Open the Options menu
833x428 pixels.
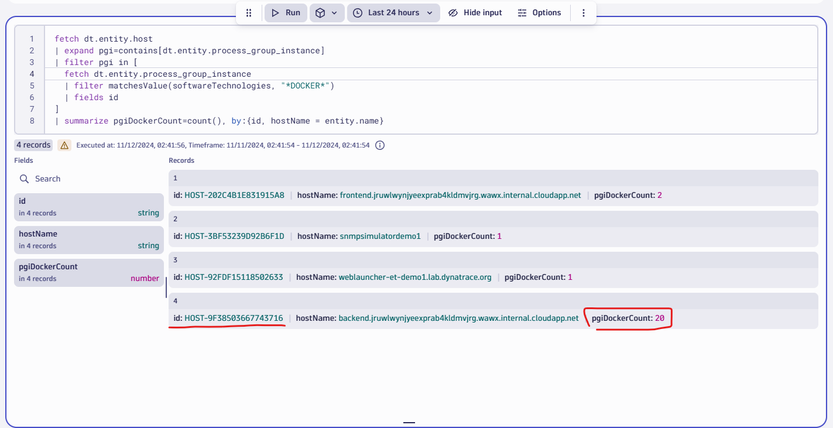539,13
